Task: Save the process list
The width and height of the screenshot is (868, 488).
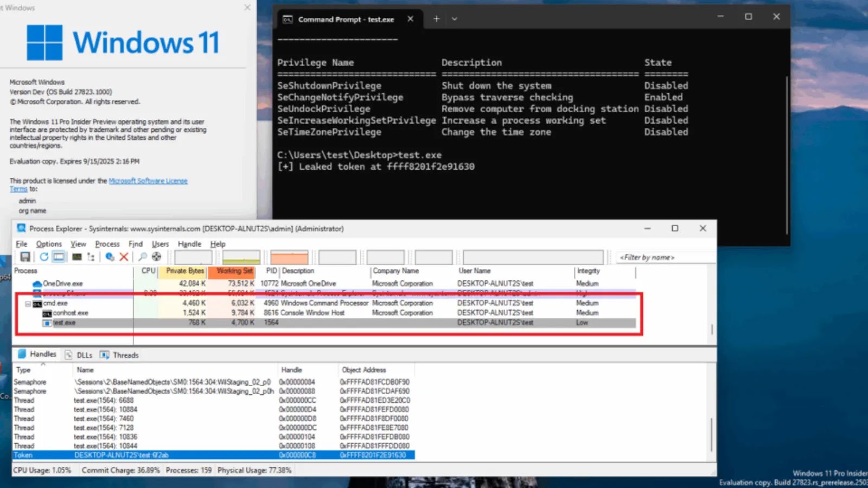Action: [x=24, y=256]
